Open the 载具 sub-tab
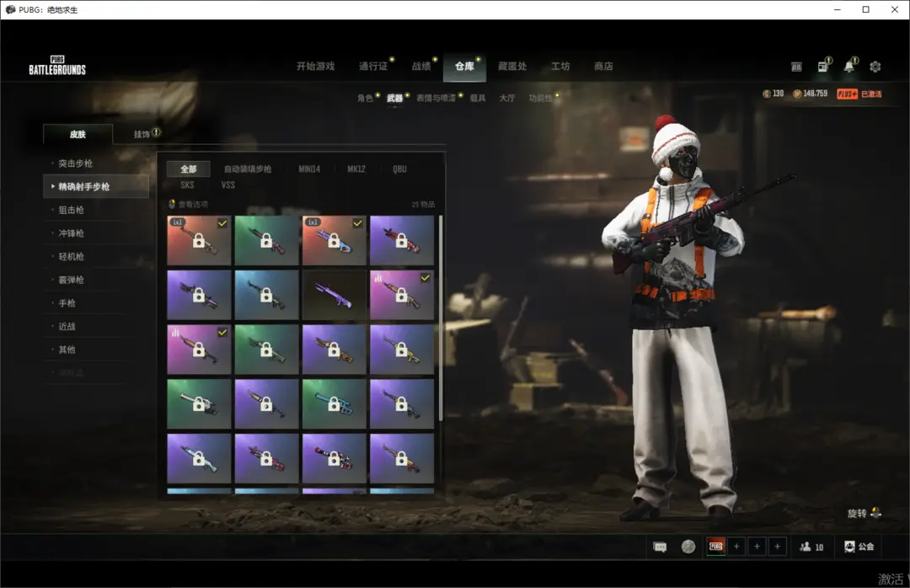The height and width of the screenshot is (588, 910). (x=478, y=98)
